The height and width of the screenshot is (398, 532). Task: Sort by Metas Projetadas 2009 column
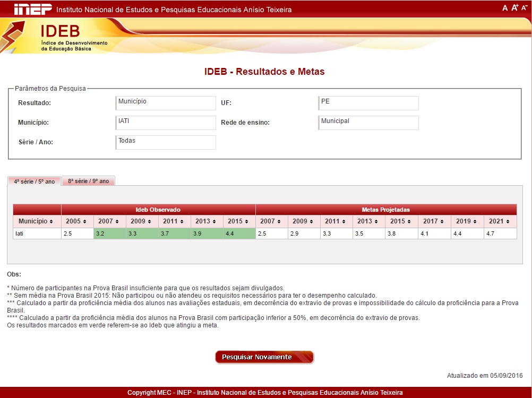[x=304, y=221]
